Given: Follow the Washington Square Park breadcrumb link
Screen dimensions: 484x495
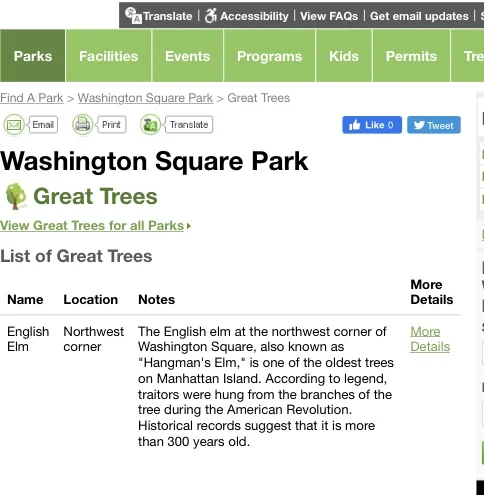Looking at the screenshot, I should coord(145,98).
